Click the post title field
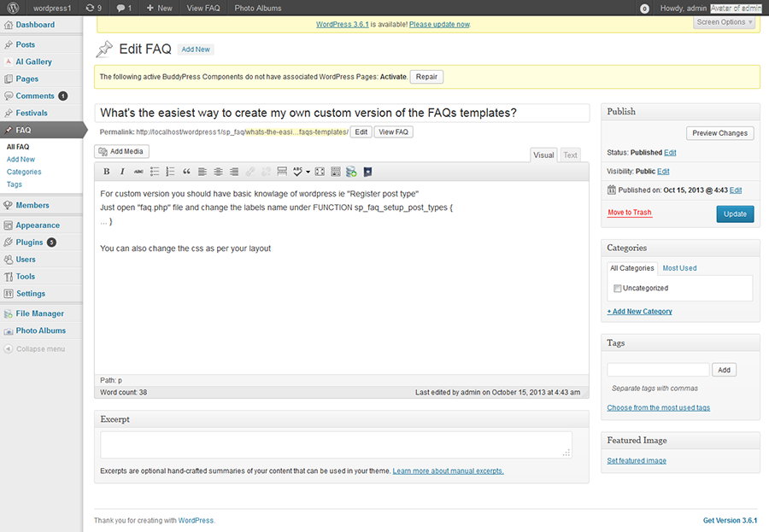This screenshot has height=532, width=769. (x=342, y=113)
